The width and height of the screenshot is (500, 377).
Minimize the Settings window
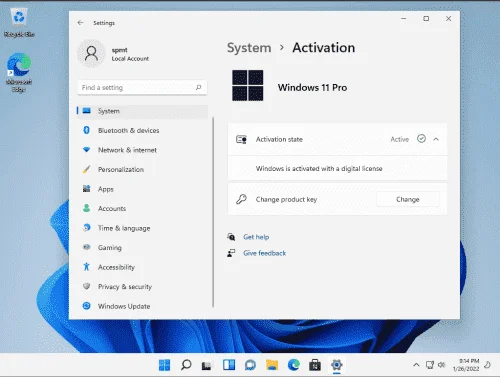(x=404, y=19)
